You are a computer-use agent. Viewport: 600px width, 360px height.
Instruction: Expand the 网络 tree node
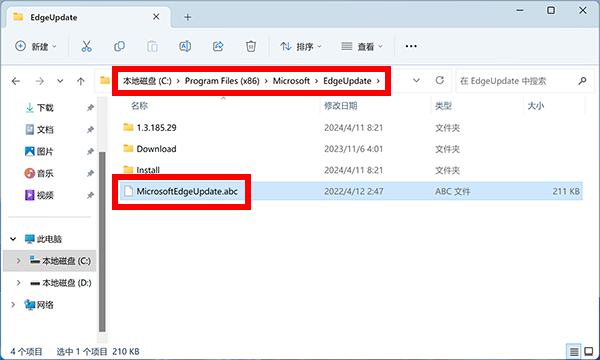click(x=13, y=305)
